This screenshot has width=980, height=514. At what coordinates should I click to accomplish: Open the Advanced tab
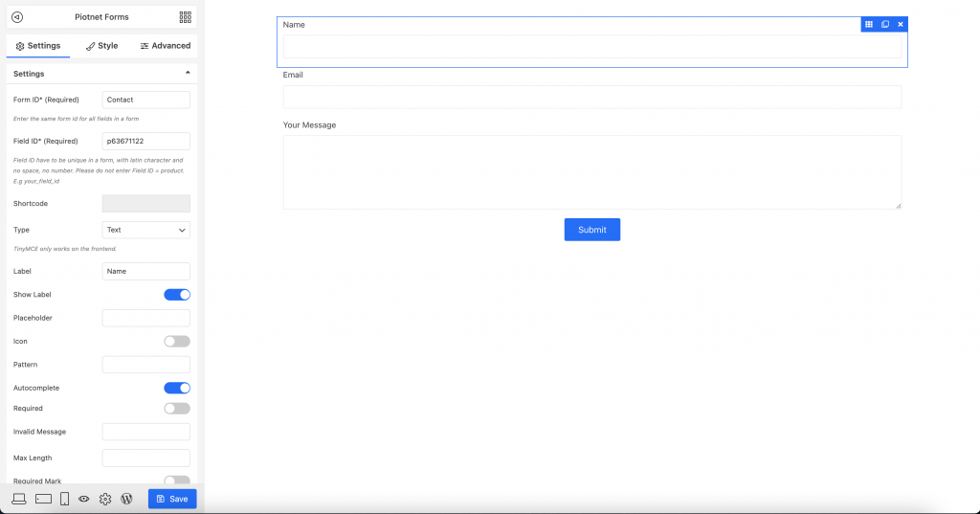tap(166, 46)
